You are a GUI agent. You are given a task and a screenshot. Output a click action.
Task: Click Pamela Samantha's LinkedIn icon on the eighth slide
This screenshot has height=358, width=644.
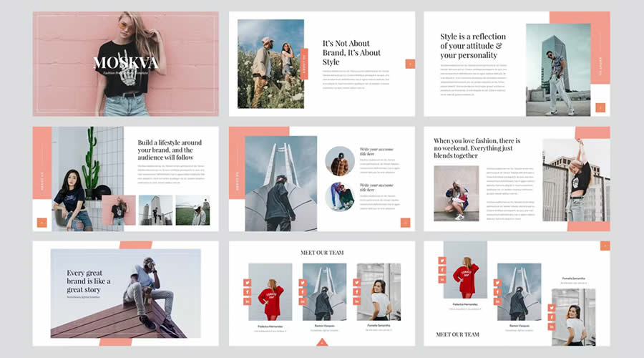(x=356, y=301)
